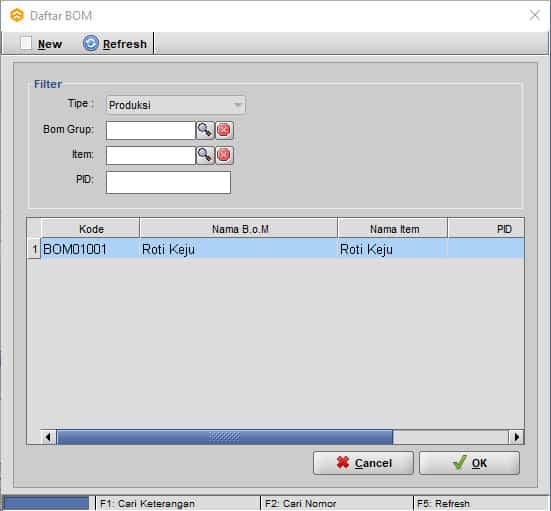
Task: Sort by the Kode column header
Action: [91, 229]
